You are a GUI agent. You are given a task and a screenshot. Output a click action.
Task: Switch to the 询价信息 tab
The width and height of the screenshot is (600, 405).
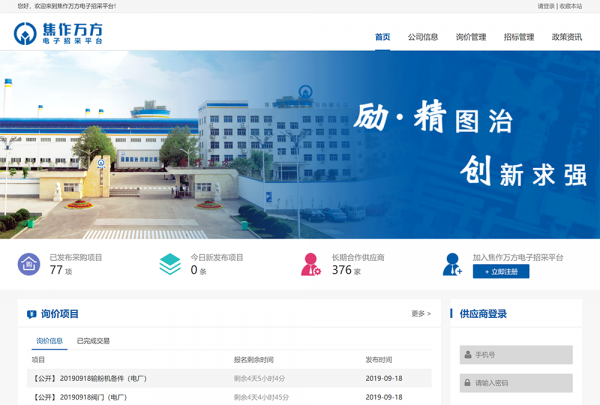pyautogui.click(x=49, y=341)
